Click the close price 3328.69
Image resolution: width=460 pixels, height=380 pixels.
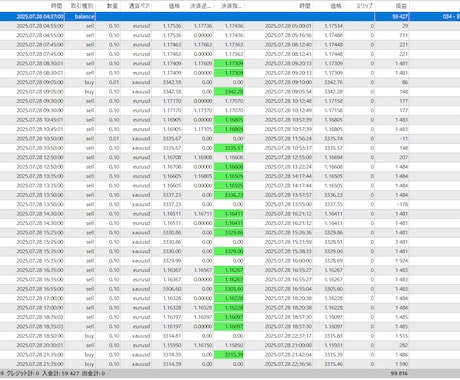point(333,261)
